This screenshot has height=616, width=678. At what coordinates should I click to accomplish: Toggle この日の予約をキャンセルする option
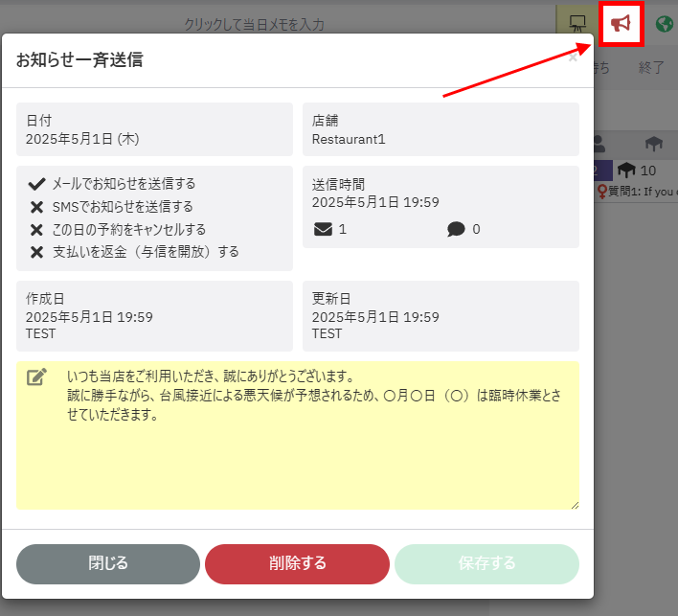36,230
